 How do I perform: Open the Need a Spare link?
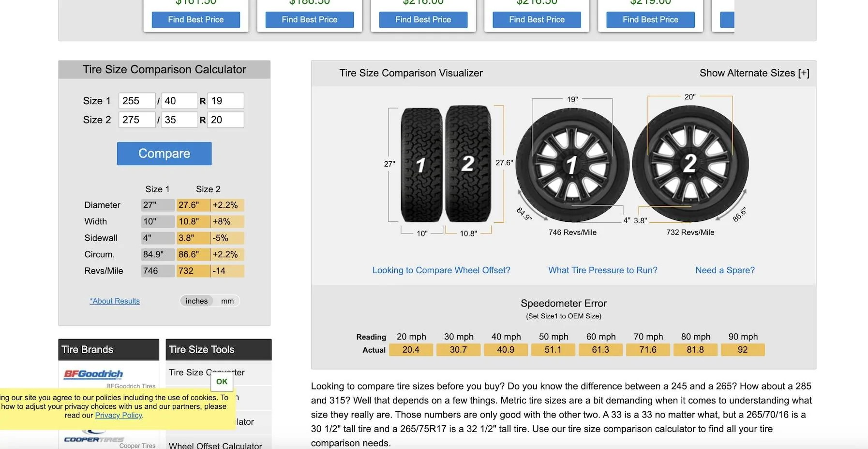pyautogui.click(x=725, y=270)
